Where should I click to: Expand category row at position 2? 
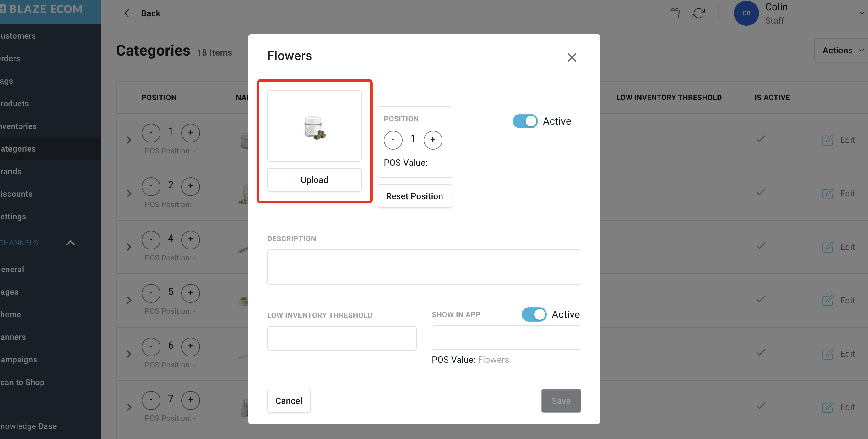coord(129,194)
